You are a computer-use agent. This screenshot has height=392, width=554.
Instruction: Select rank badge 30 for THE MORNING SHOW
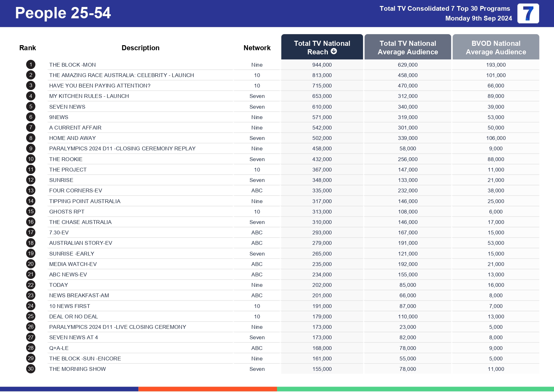pos(30,369)
